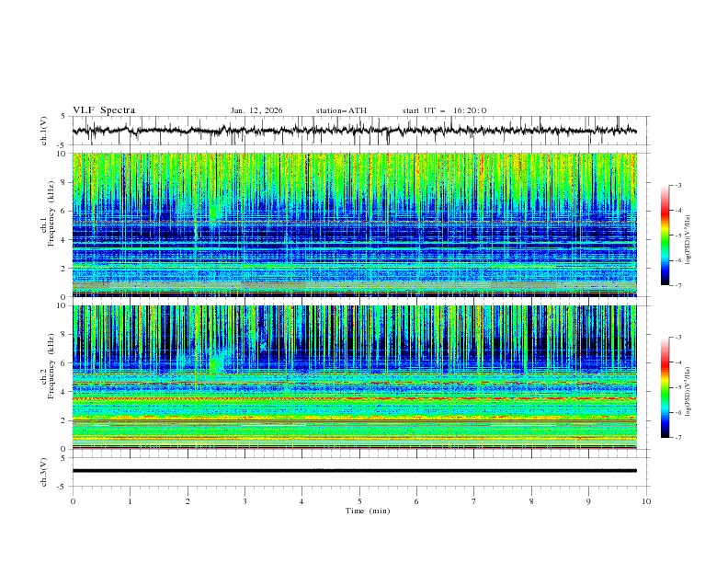Screen dimensions: 728x563
Task: Click the ch.2 frequency axis "2" tick
Action: (64, 420)
